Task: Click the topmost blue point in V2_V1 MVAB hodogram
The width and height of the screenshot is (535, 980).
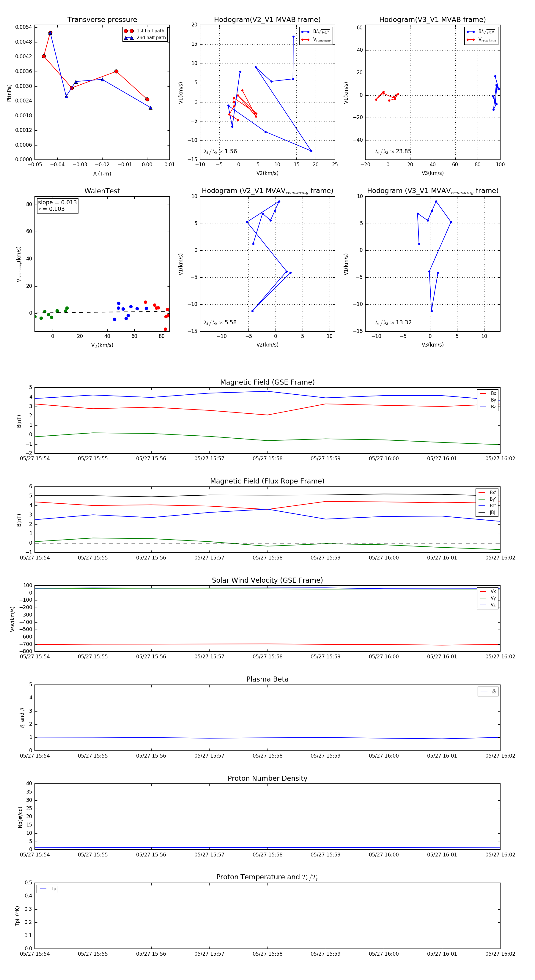Action: 293,37
